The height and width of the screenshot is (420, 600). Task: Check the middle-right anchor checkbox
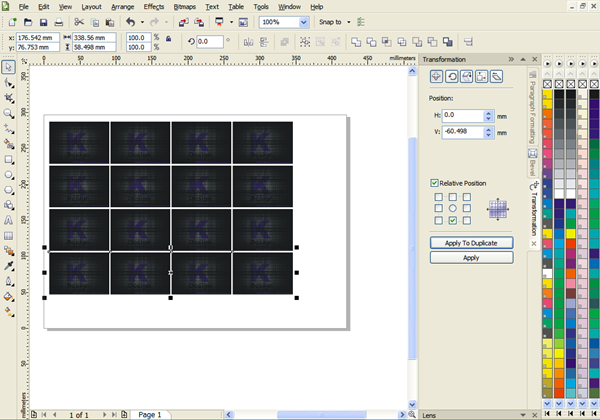(467, 208)
